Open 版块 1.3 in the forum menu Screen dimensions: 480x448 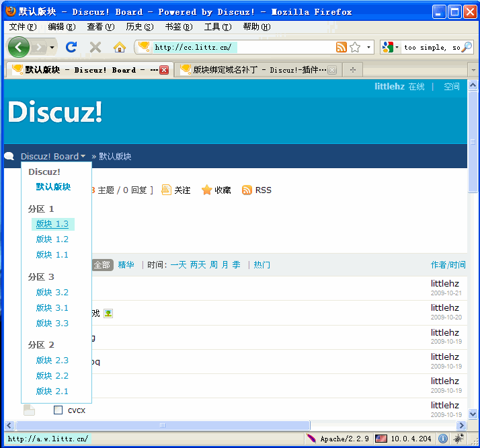pyautogui.click(x=52, y=224)
